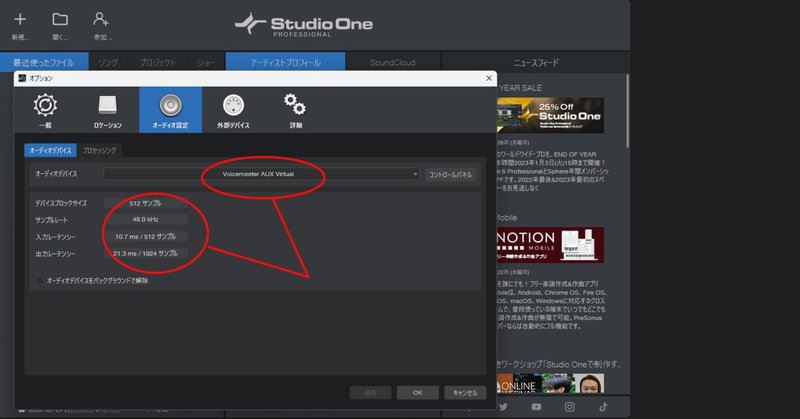The width and height of the screenshot is (800, 419).
Task: Click device block size 512 samples field
Action: (145, 203)
